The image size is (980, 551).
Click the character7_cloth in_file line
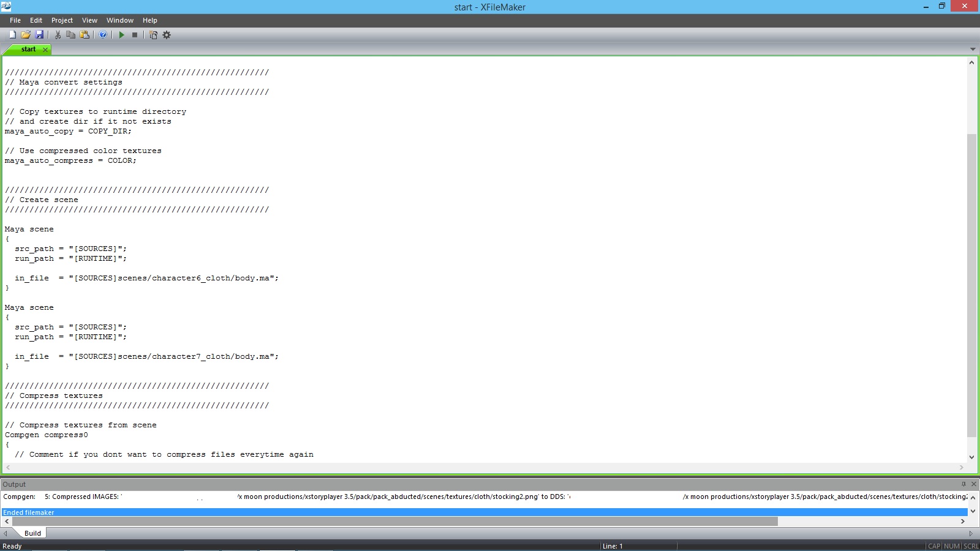pyautogui.click(x=146, y=356)
